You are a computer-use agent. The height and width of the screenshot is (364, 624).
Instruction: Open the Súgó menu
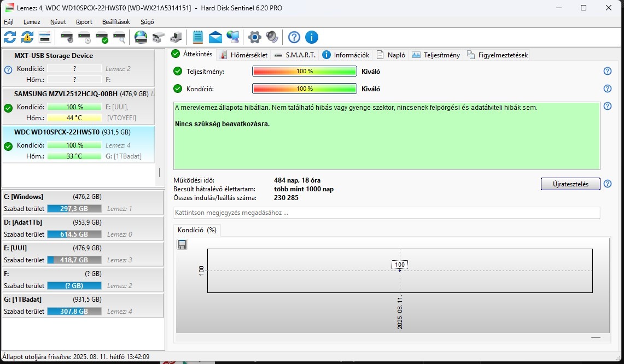147,22
